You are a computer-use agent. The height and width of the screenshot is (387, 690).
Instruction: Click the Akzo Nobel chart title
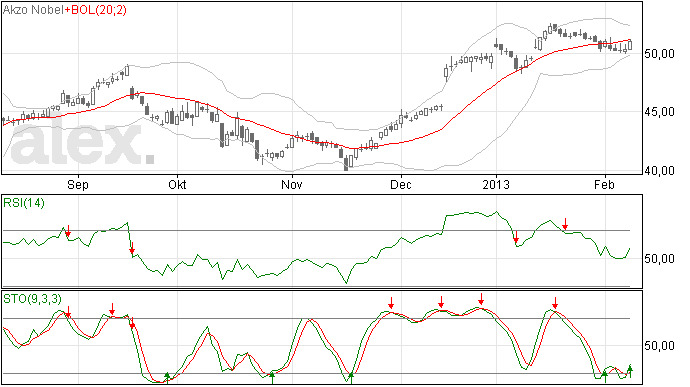(x=33, y=10)
